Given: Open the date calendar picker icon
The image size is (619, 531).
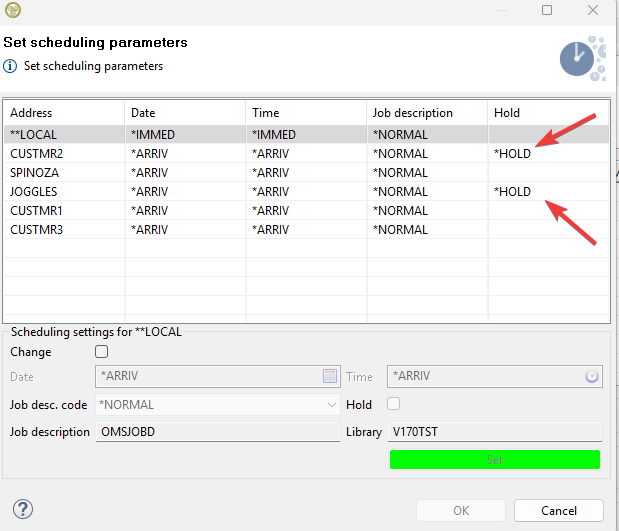Looking at the screenshot, I should 330,377.
